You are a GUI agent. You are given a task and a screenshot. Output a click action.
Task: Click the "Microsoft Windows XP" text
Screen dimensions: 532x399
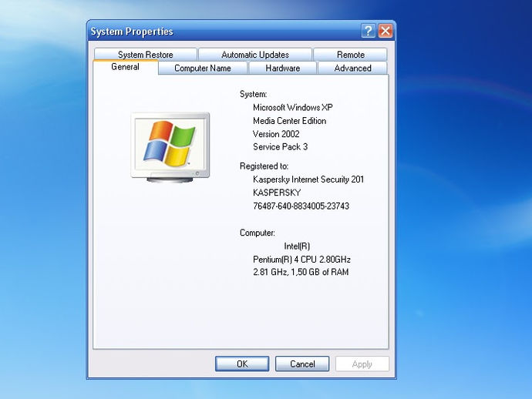pyautogui.click(x=293, y=108)
